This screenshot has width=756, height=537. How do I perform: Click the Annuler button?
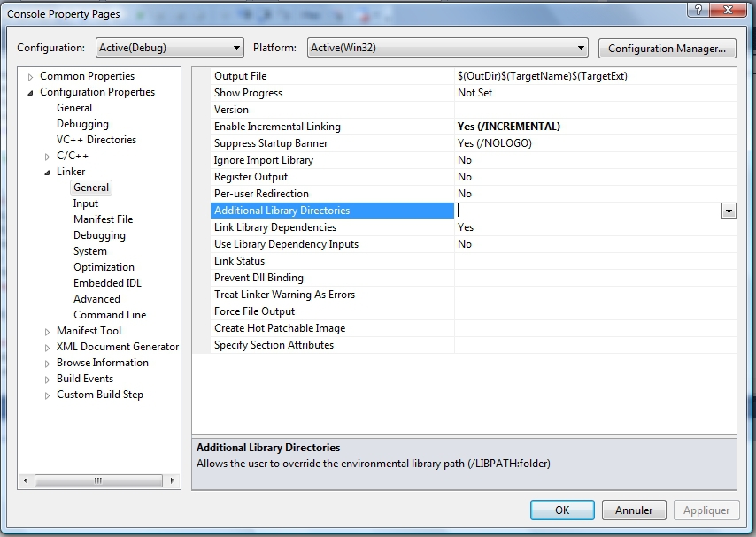tap(634, 510)
